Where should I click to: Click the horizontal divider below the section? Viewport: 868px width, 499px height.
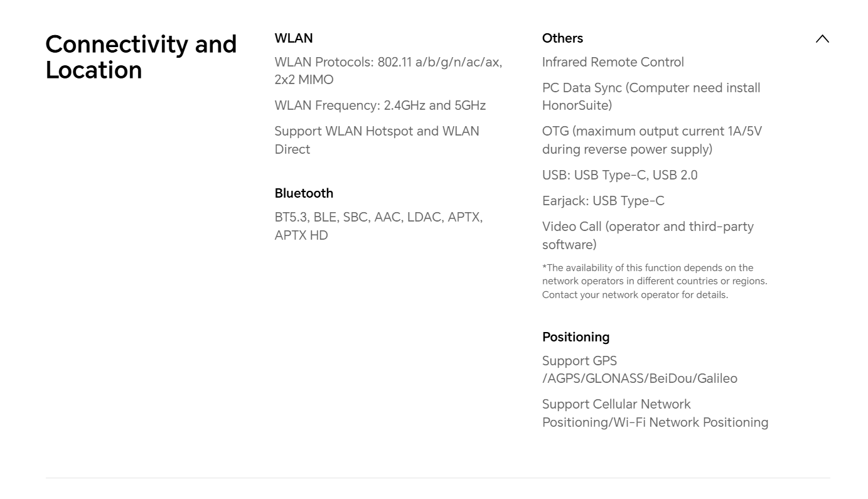(437, 478)
